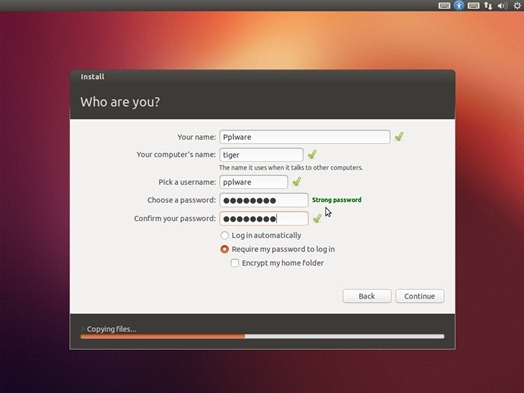
Task: Click the installation progress bar
Action: click(x=262, y=337)
